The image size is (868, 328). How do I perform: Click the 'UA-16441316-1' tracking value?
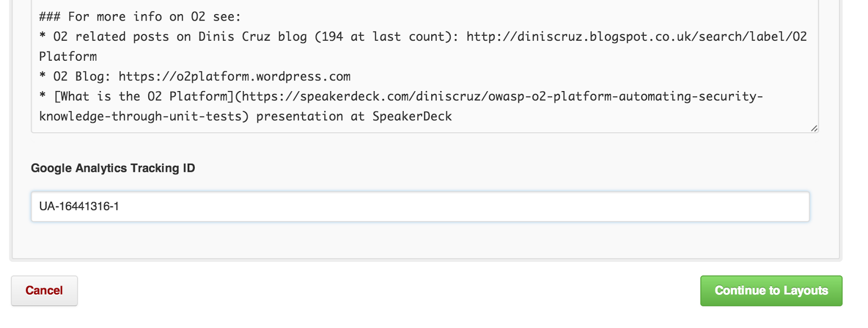(79, 207)
